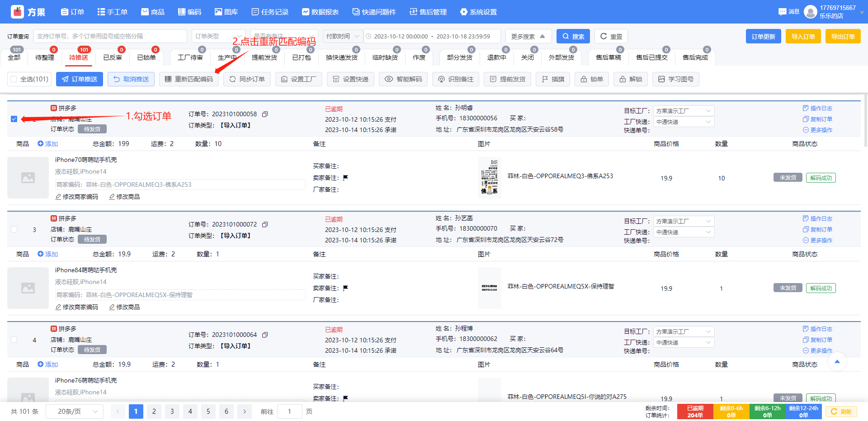Click the 更多操作 icon for order 2023101000072

pyautogui.click(x=806, y=241)
